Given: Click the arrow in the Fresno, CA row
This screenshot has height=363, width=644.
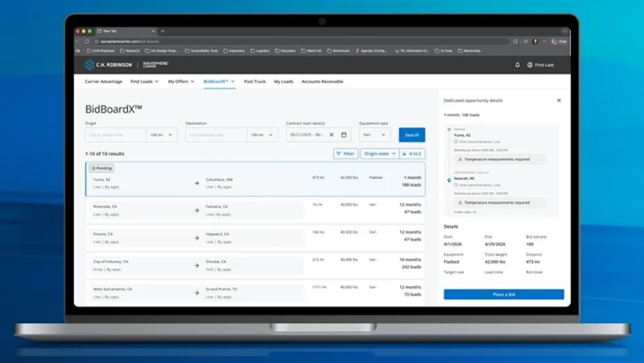Looking at the screenshot, I should coord(196,238).
